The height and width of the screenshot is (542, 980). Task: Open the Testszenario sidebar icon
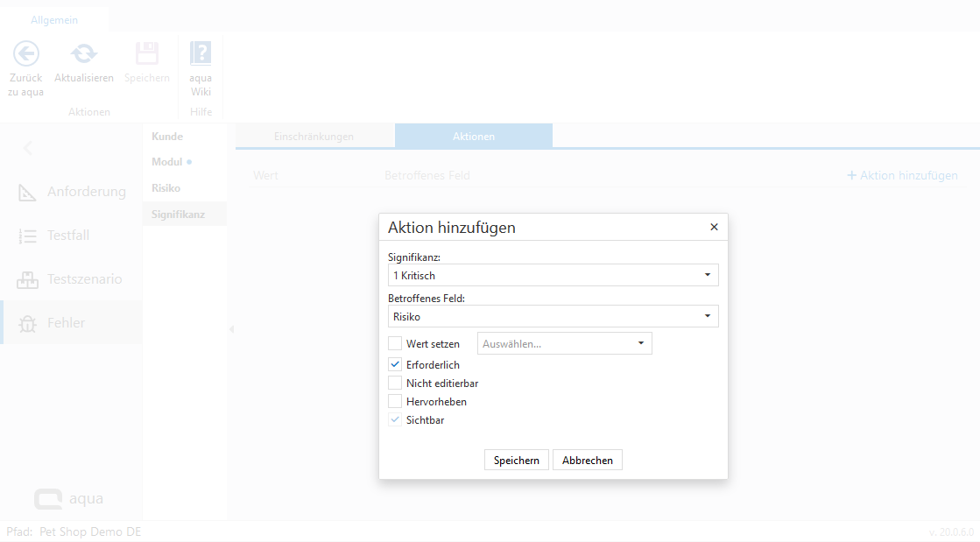click(x=27, y=279)
